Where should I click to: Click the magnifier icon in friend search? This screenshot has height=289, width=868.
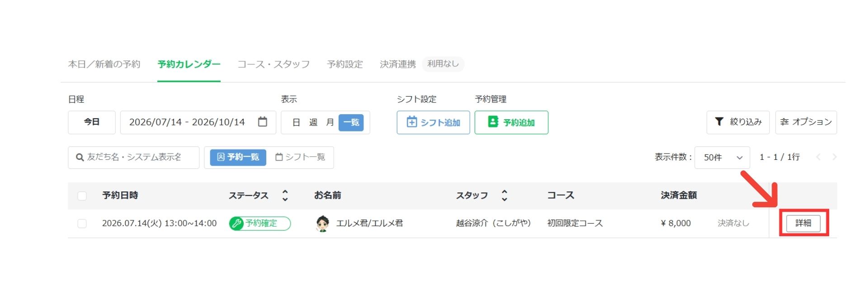[80, 157]
